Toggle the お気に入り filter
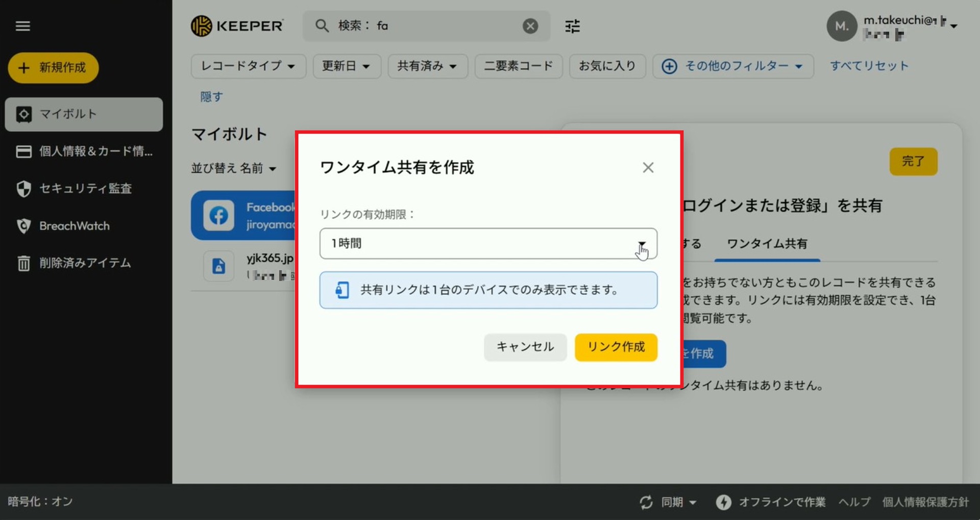This screenshot has width=980, height=520. point(607,66)
